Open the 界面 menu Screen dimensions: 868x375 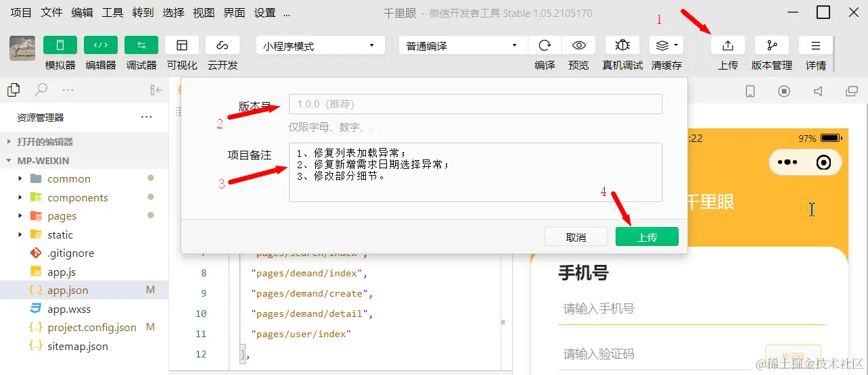click(234, 13)
